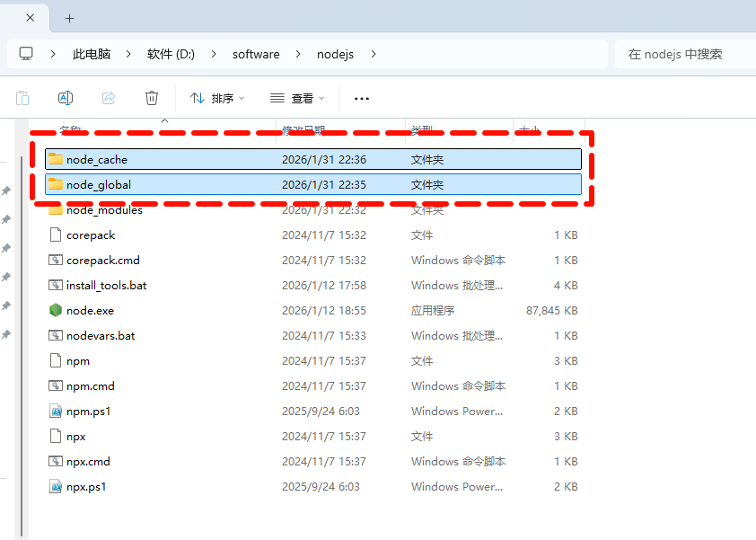Select the corepack.cmd file
Screen dimensions: 756x540
tap(313, 260)
